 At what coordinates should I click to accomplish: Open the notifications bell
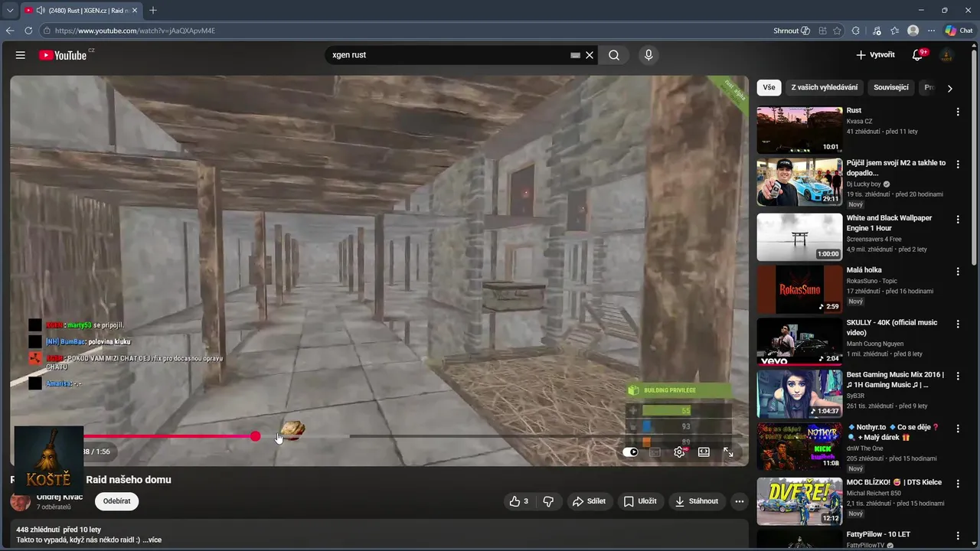pos(917,55)
